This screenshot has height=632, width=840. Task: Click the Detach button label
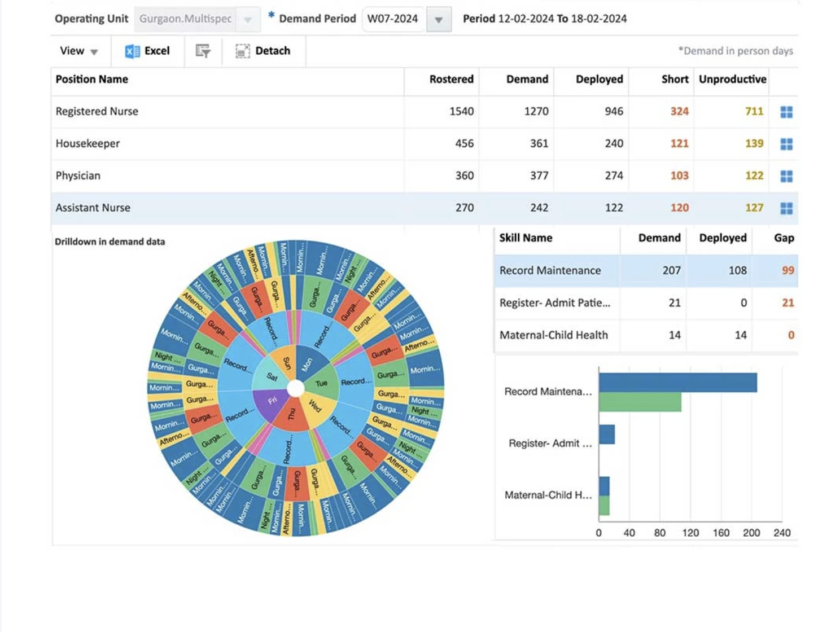[x=273, y=51]
